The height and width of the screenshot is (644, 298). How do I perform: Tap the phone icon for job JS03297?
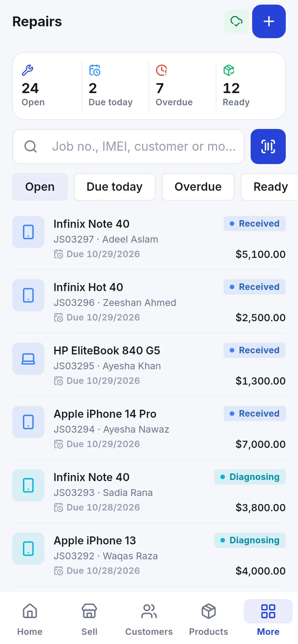(28, 232)
